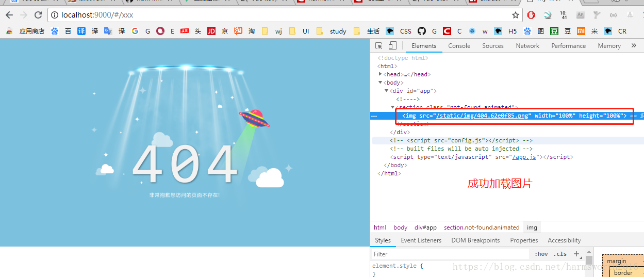Viewport: 644px width, 277px height.
Task: Expand the head element node
Action: 381,74
